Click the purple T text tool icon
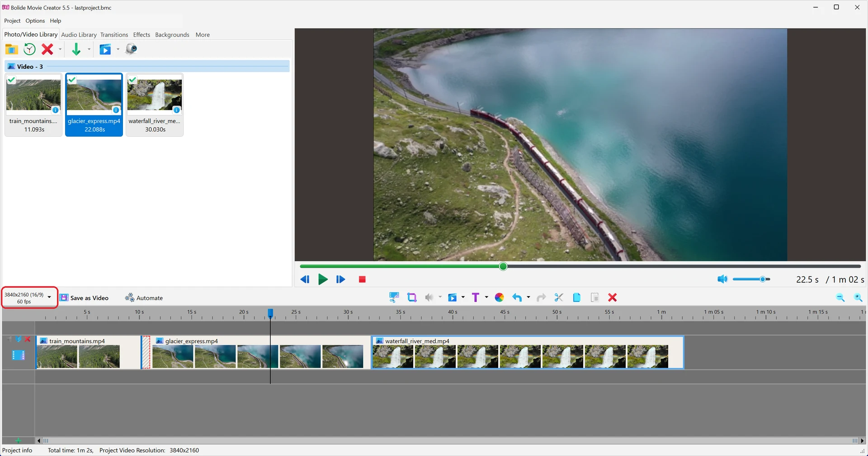 475,297
